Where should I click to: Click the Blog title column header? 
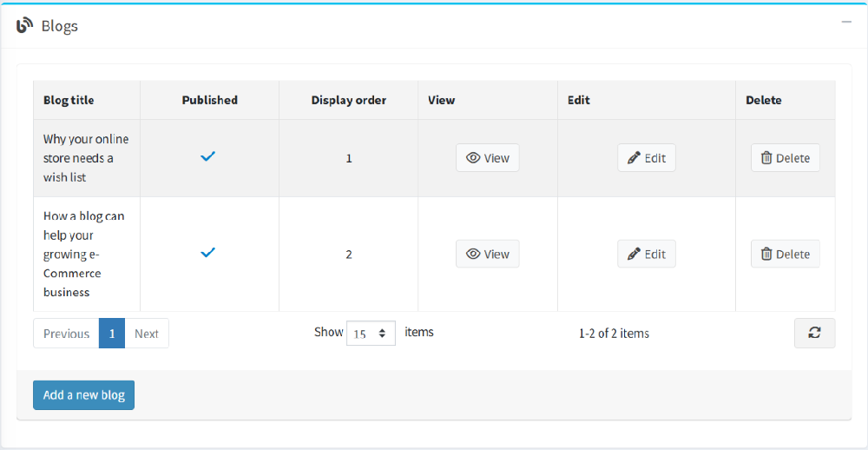[x=69, y=100]
